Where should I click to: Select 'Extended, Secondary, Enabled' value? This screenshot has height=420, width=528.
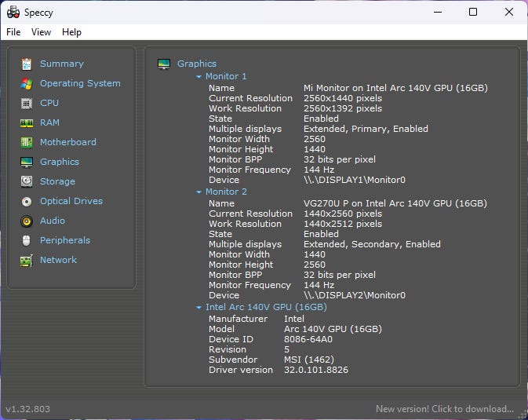pos(372,244)
